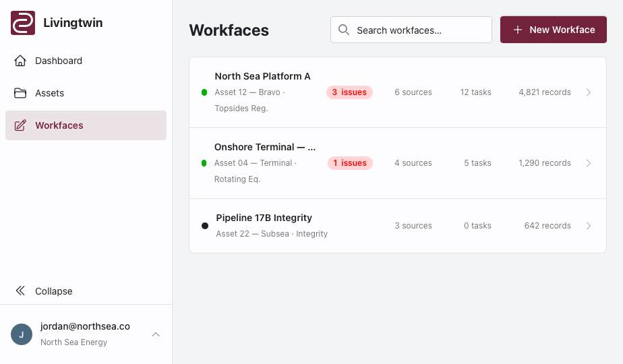Collapse the sidebar via Collapse label

tap(54, 291)
